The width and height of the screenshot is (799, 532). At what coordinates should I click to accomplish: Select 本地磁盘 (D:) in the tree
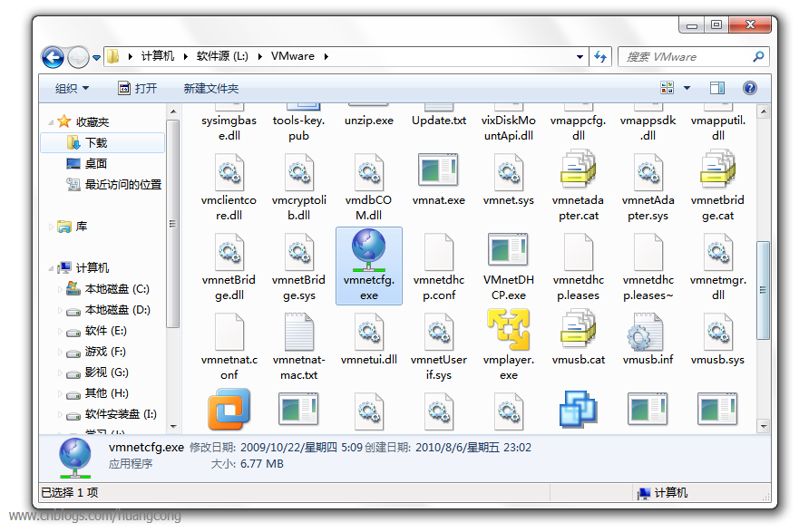[108, 310]
